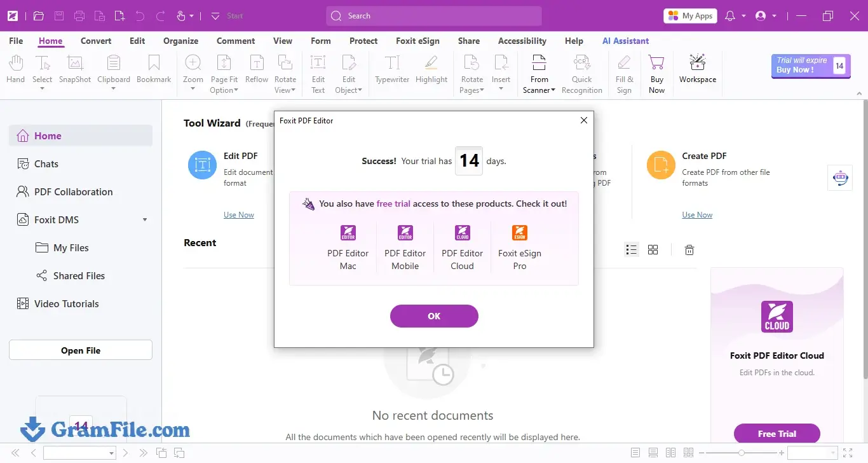The image size is (868, 463).
Task: Choose the Highlight tool
Action: pos(431,69)
